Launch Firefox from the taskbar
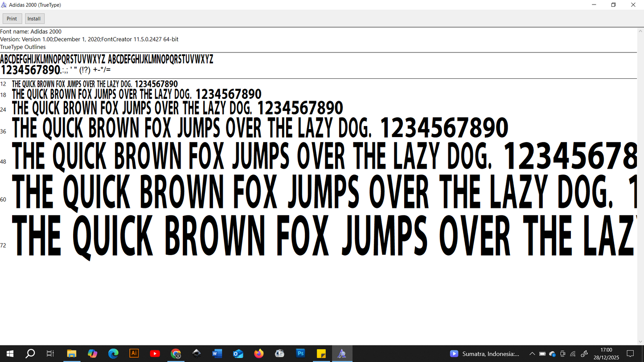The height and width of the screenshot is (362, 644). click(x=259, y=354)
